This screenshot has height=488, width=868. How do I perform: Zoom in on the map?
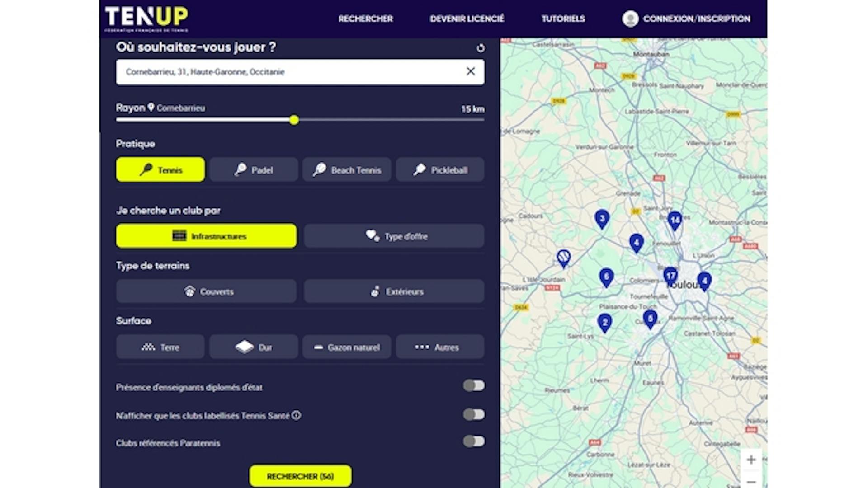(x=751, y=460)
